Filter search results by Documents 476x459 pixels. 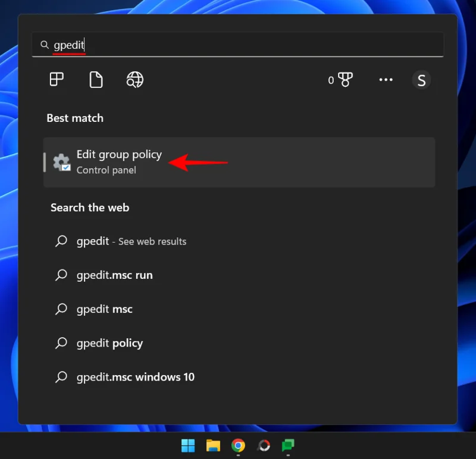pos(95,80)
